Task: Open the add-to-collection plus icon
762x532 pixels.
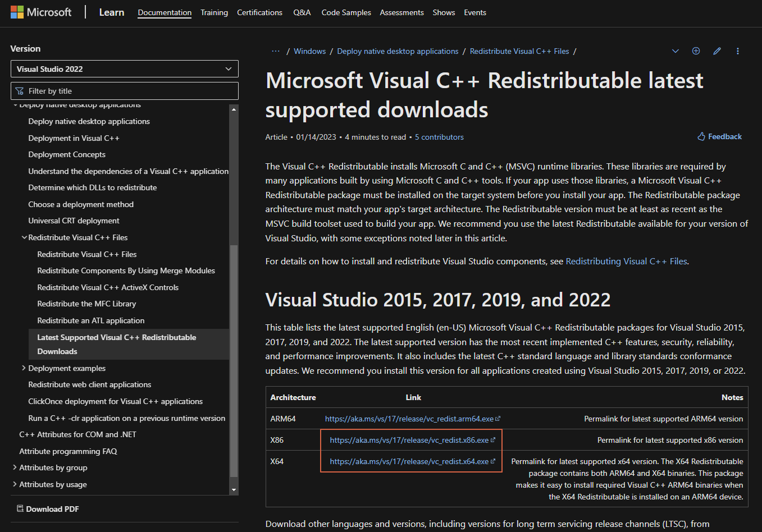Action: click(x=696, y=51)
